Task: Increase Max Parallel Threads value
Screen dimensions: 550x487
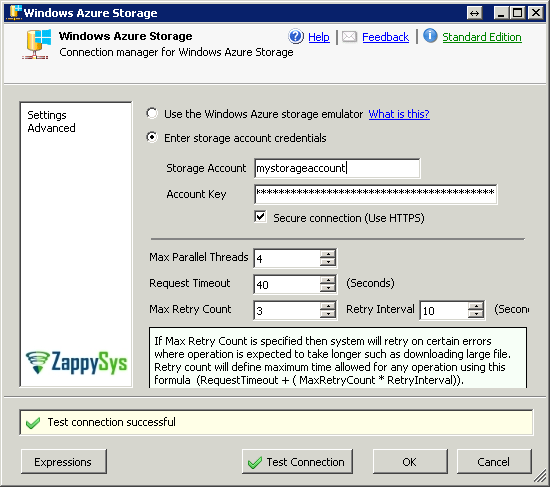Action: point(328,254)
